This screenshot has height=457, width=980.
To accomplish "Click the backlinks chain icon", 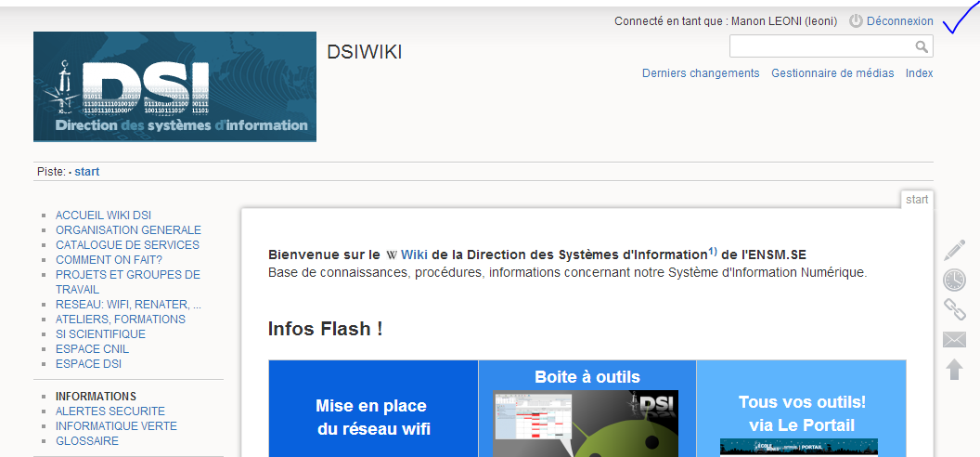I will (x=954, y=309).
